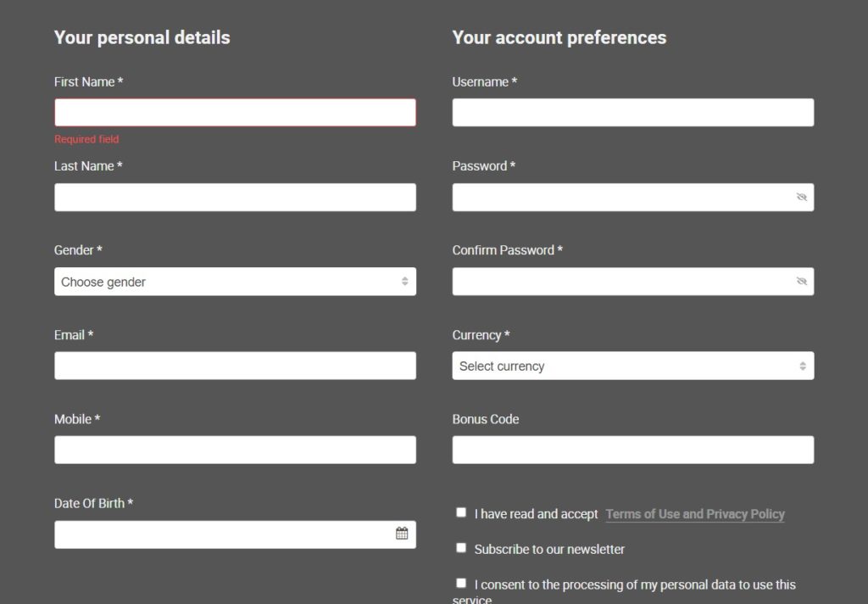Screen dimensions: 868x604
Task: Click the calendar icon in Date Of Birth
Action: click(x=402, y=534)
